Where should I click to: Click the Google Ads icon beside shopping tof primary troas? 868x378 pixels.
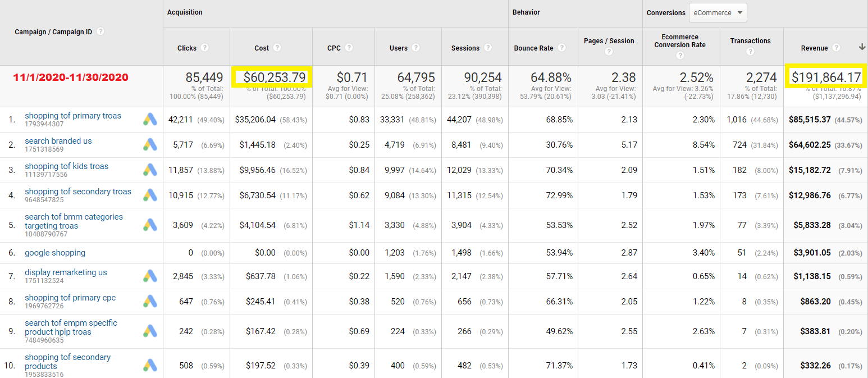(x=149, y=119)
